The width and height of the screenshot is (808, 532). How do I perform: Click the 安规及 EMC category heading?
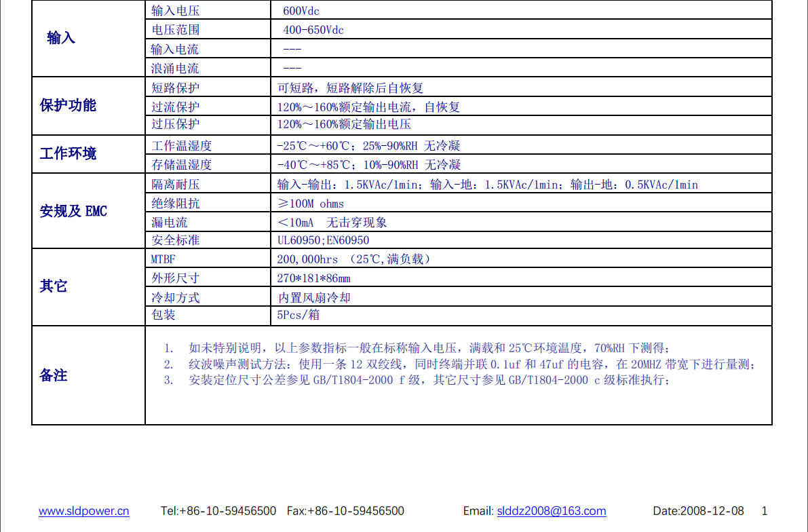pyautogui.click(x=73, y=211)
